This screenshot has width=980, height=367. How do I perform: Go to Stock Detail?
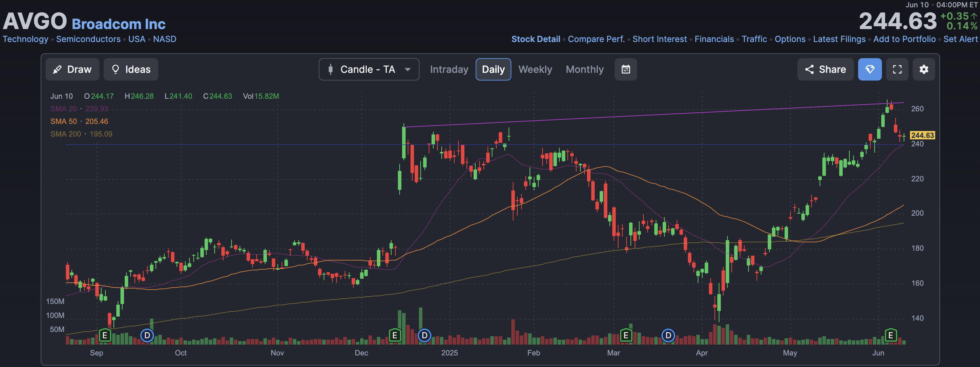pyautogui.click(x=536, y=39)
